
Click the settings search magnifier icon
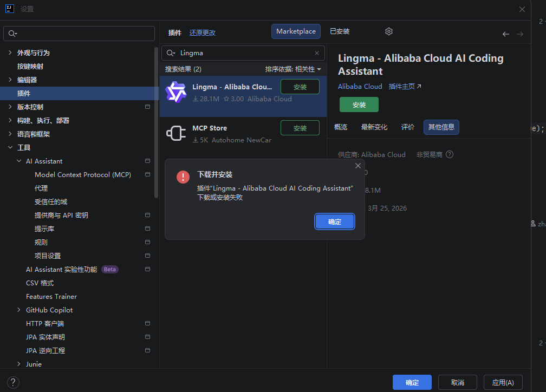(12, 34)
